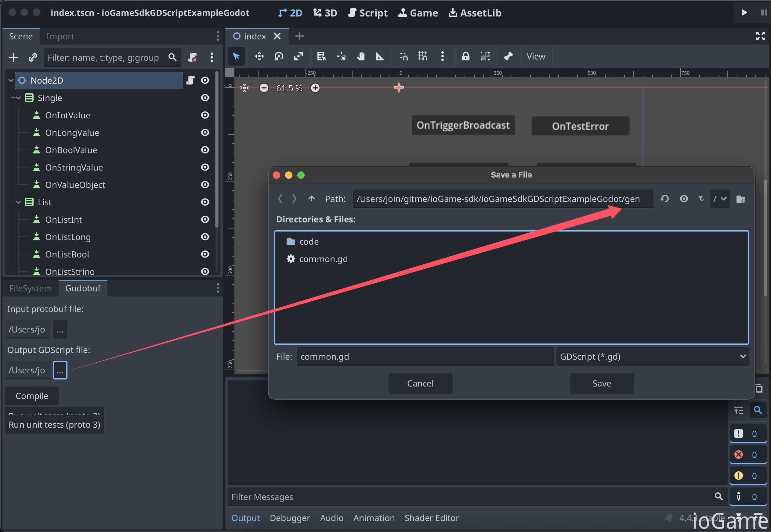Activate the Ruler measurement tool
Viewport: 771px width, 532px height.
pyautogui.click(x=380, y=56)
